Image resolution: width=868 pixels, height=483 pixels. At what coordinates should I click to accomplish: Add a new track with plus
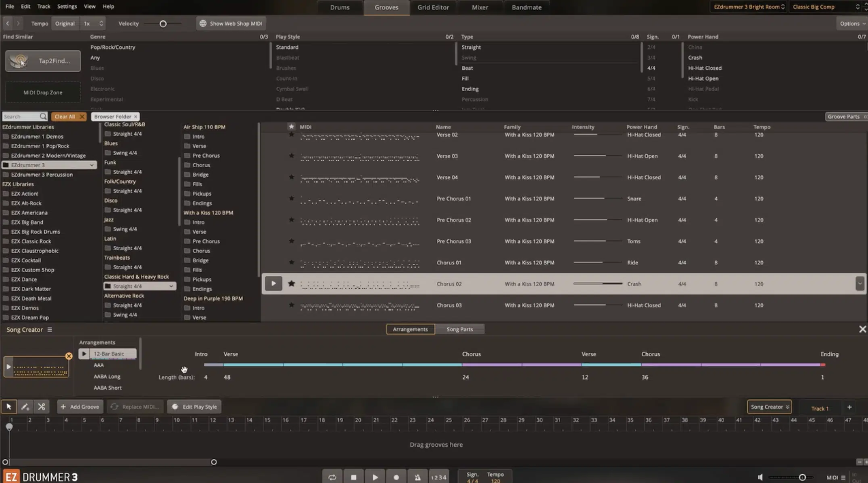(x=849, y=407)
